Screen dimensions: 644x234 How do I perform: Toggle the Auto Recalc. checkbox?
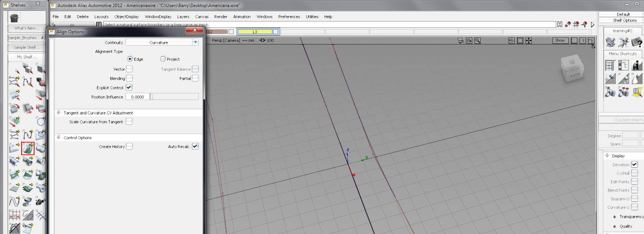point(195,146)
